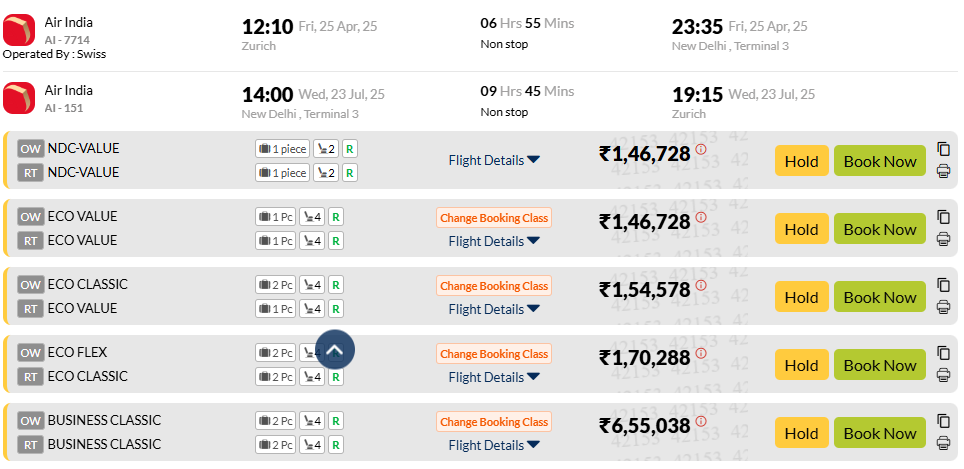
Task: Copy the NDC-VALUE fare details icon
Action: [x=943, y=149]
